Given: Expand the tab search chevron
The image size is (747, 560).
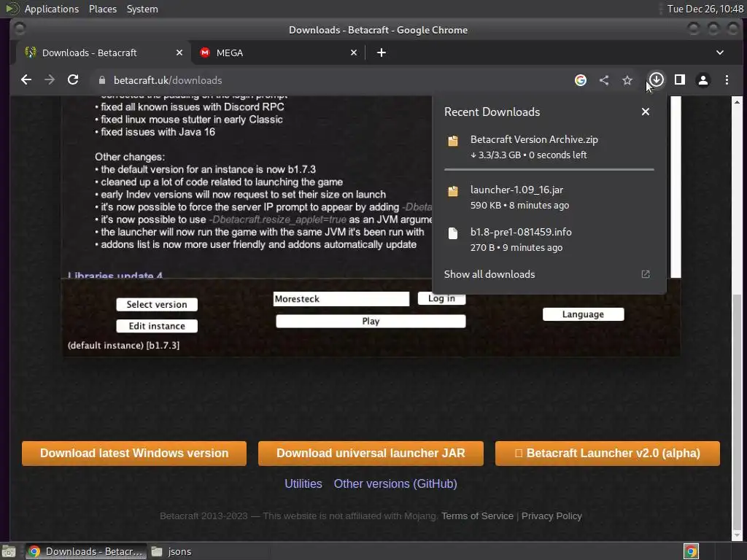Looking at the screenshot, I should (x=720, y=52).
